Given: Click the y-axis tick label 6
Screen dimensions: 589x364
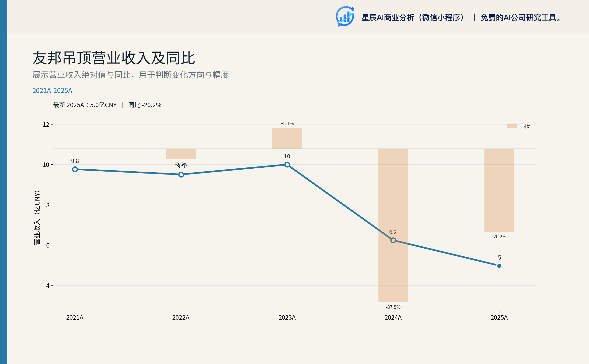Looking at the screenshot, I should (x=48, y=245).
